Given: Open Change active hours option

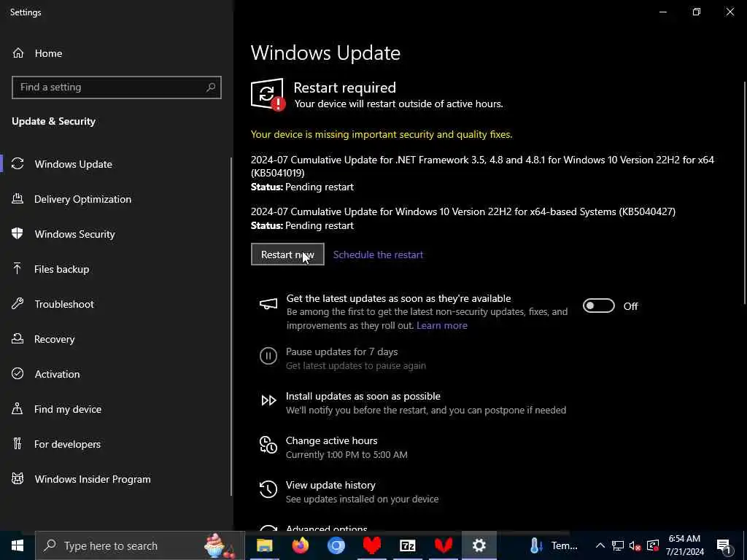Looking at the screenshot, I should [x=347, y=447].
